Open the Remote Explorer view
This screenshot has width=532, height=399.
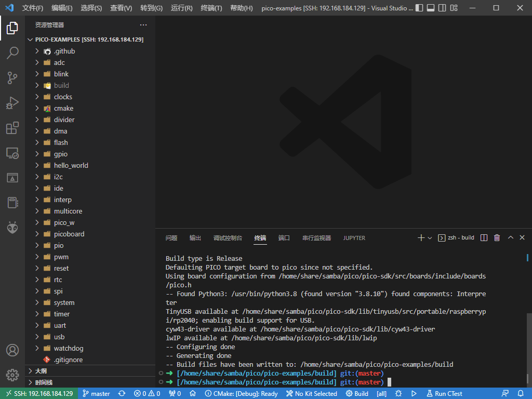12,153
